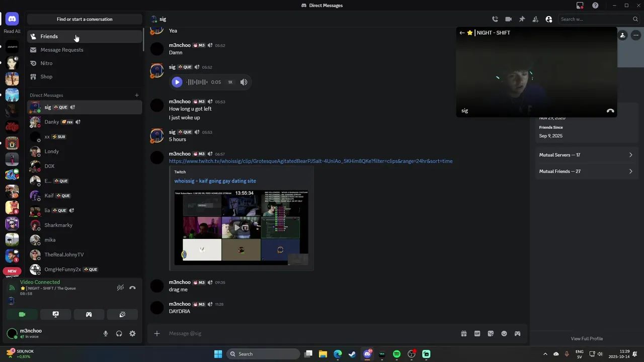Play the voice message from sig
The width and height of the screenshot is (644, 362).
(x=177, y=82)
